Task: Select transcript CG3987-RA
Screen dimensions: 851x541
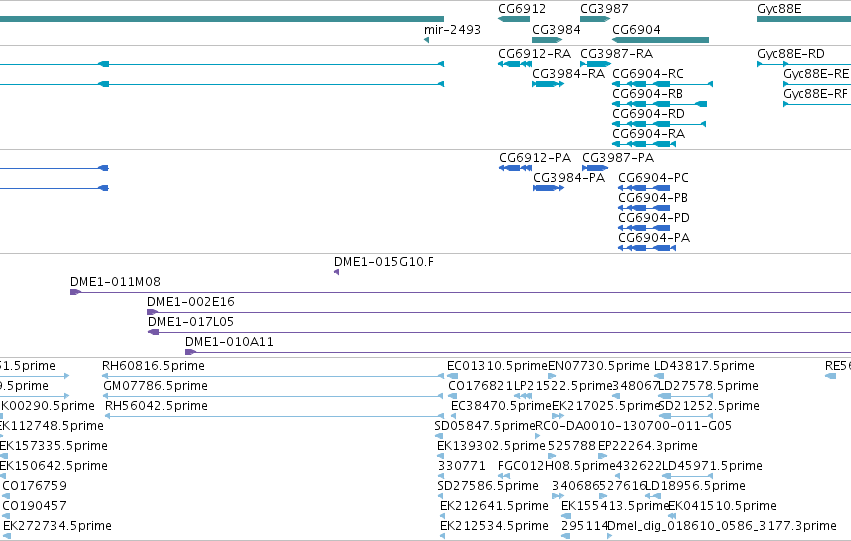Action: coord(617,54)
